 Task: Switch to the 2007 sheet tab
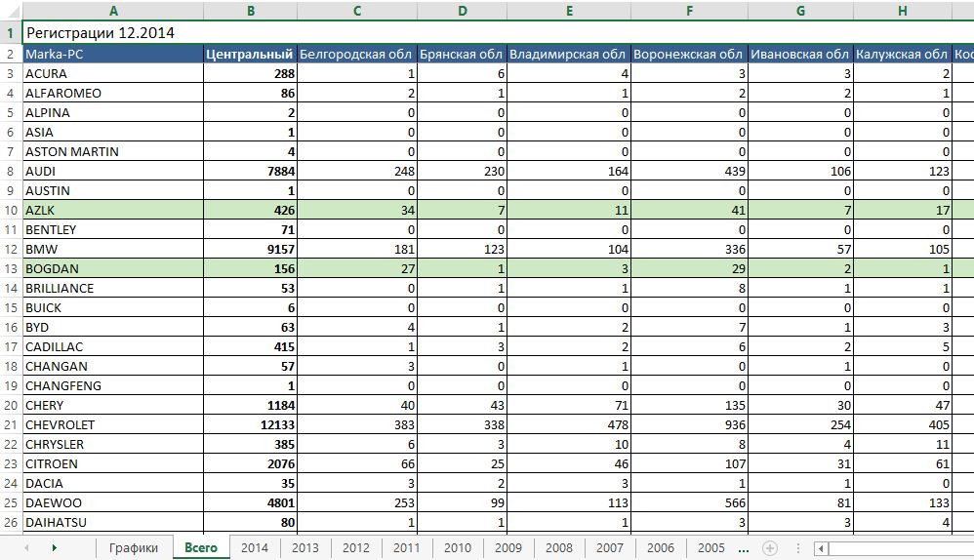(610, 547)
